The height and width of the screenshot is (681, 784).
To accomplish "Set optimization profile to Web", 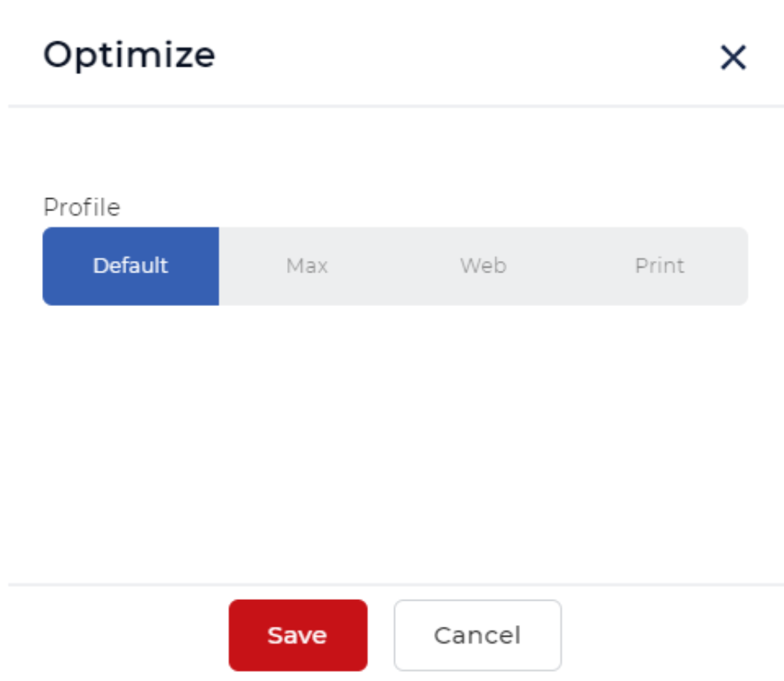I will (x=483, y=266).
